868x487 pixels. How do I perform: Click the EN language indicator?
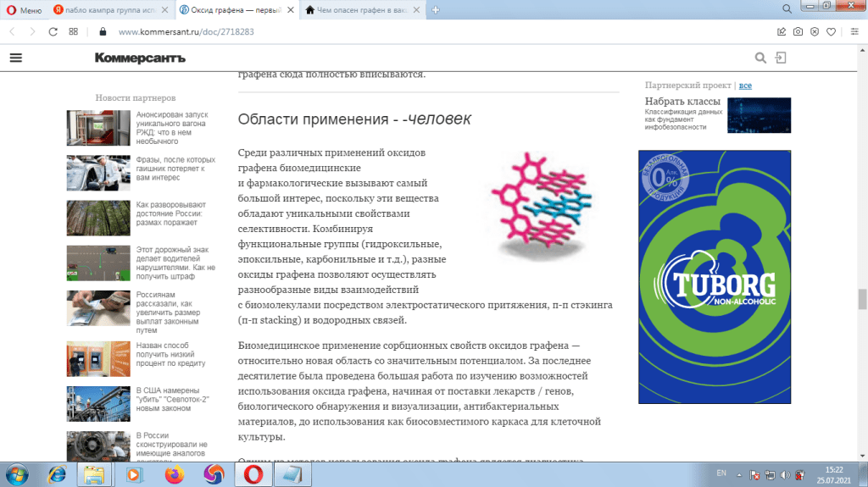point(721,473)
